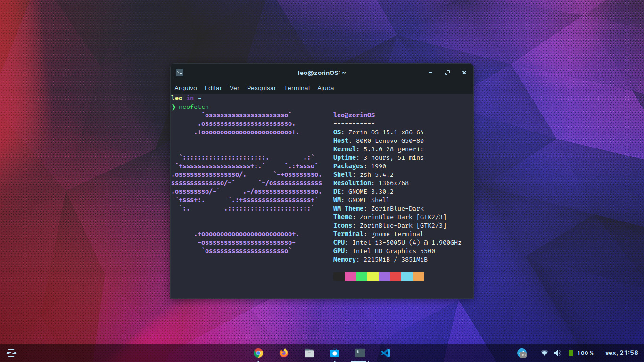Image resolution: width=644 pixels, height=362 pixels.
Task: Click the volume speaker tray icon
Action: point(558,353)
